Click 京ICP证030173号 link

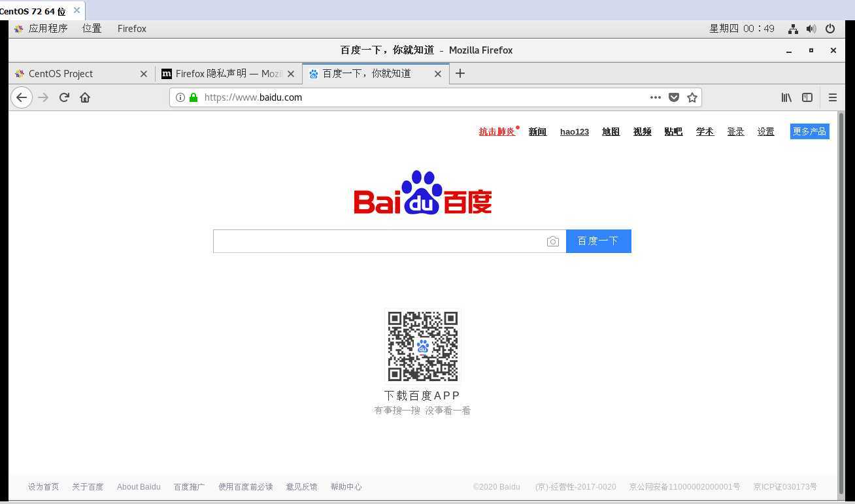click(785, 487)
